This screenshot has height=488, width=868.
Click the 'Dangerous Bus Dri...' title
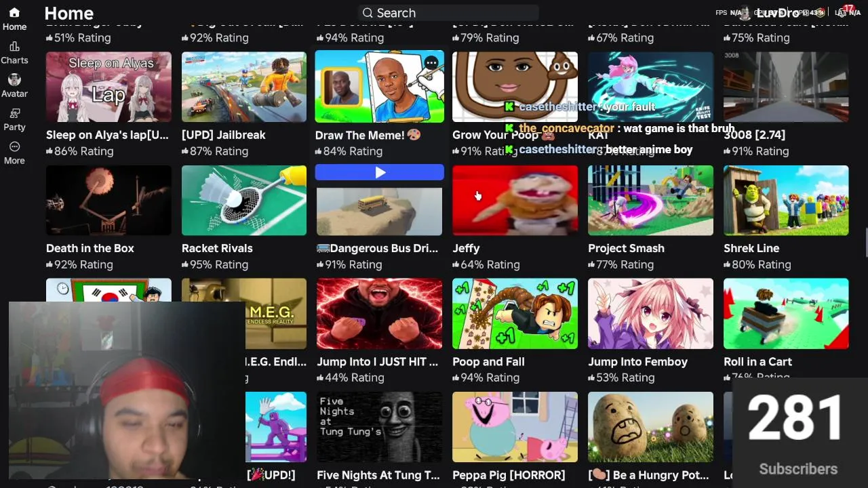[x=378, y=248]
